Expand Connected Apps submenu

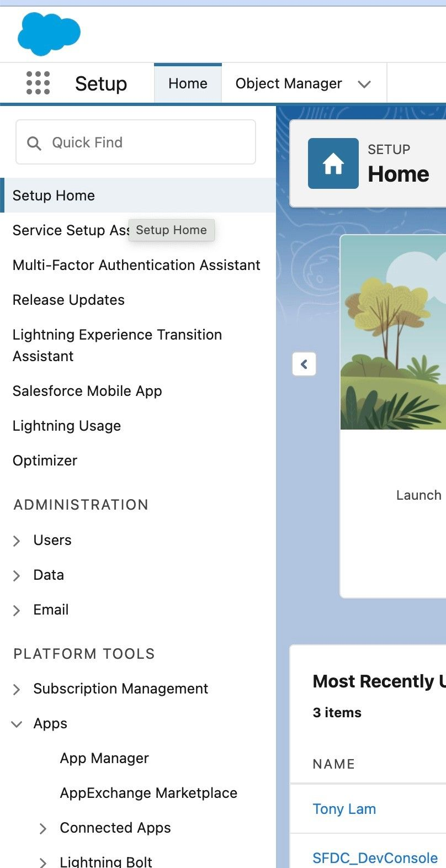[x=43, y=828]
